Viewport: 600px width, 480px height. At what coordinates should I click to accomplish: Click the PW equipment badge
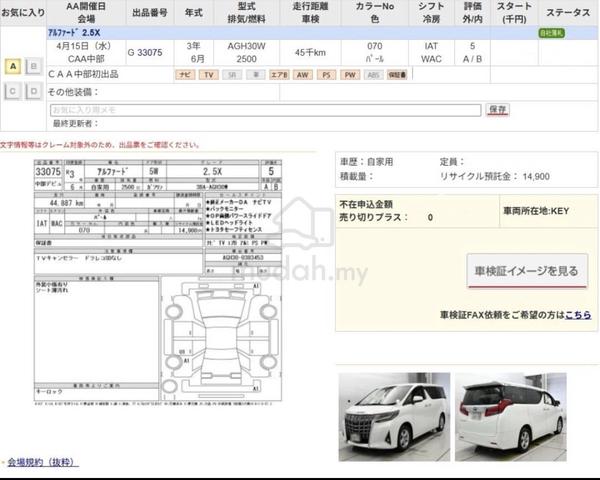(350, 75)
